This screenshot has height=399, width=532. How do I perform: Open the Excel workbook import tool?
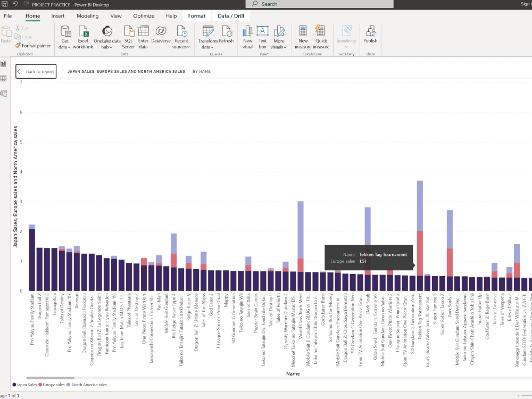click(x=83, y=36)
